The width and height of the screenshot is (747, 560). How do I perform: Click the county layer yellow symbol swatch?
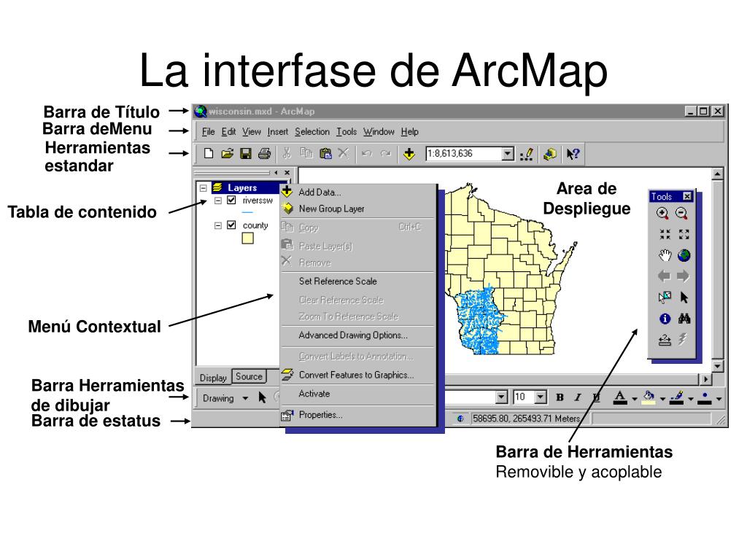pyautogui.click(x=247, y=238)
